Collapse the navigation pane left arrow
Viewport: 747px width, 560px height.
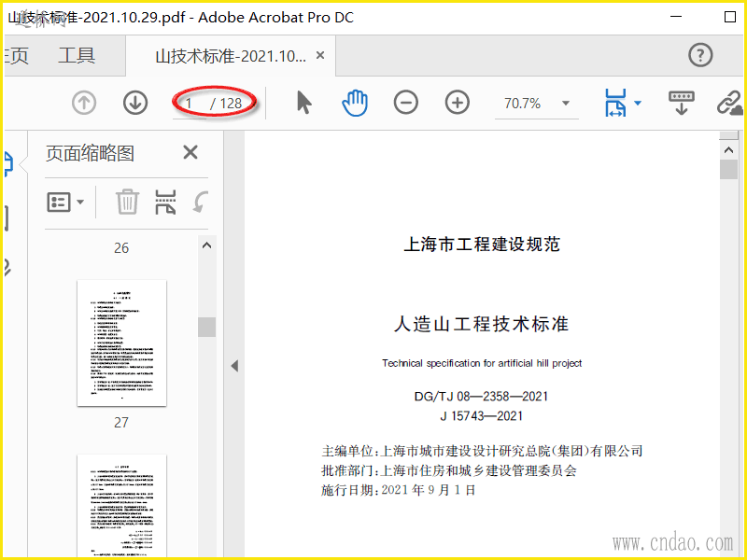234,366
